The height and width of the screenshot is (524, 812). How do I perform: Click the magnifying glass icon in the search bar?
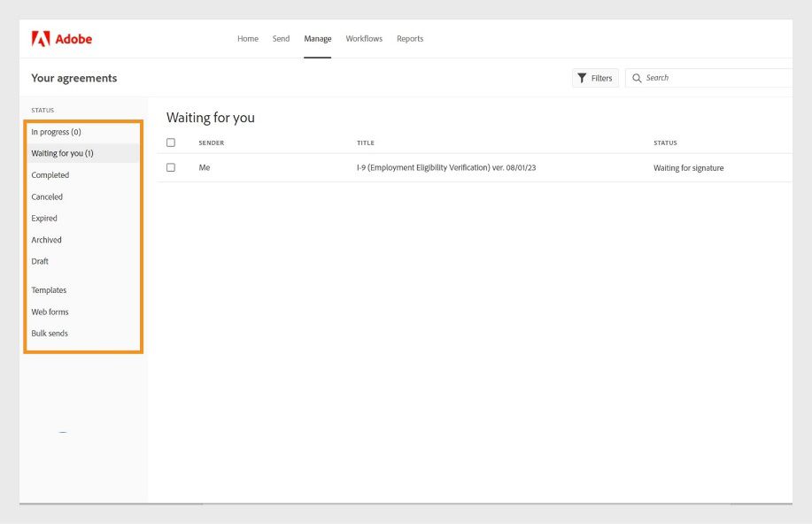637,78
